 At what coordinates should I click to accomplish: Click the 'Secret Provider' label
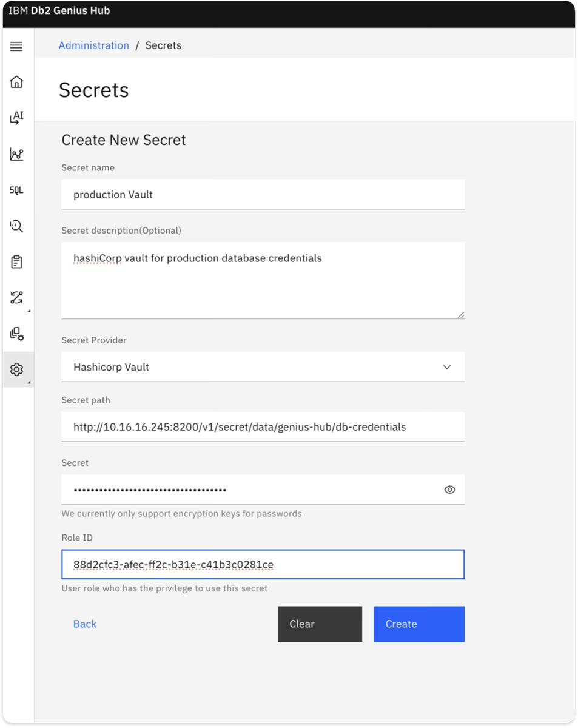coord(94,340)
